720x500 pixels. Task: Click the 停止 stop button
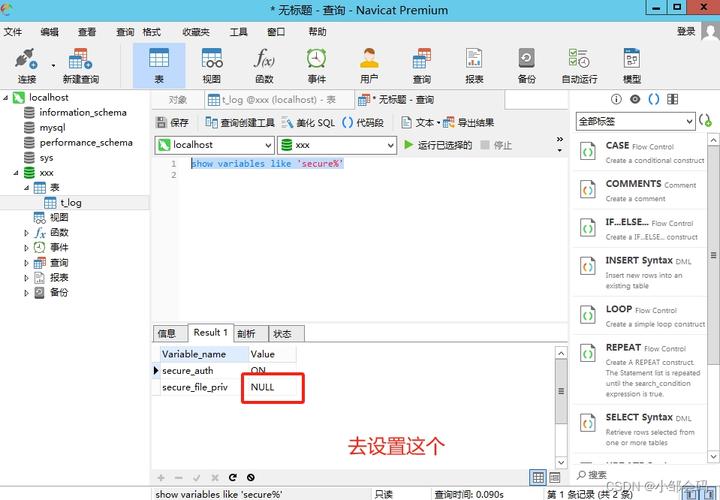click(496, 145)
